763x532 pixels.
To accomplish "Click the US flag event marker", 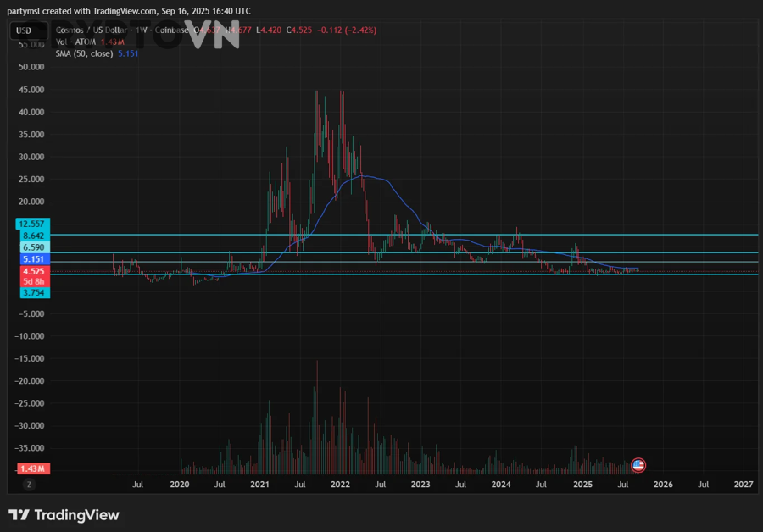I will [639, 464].
